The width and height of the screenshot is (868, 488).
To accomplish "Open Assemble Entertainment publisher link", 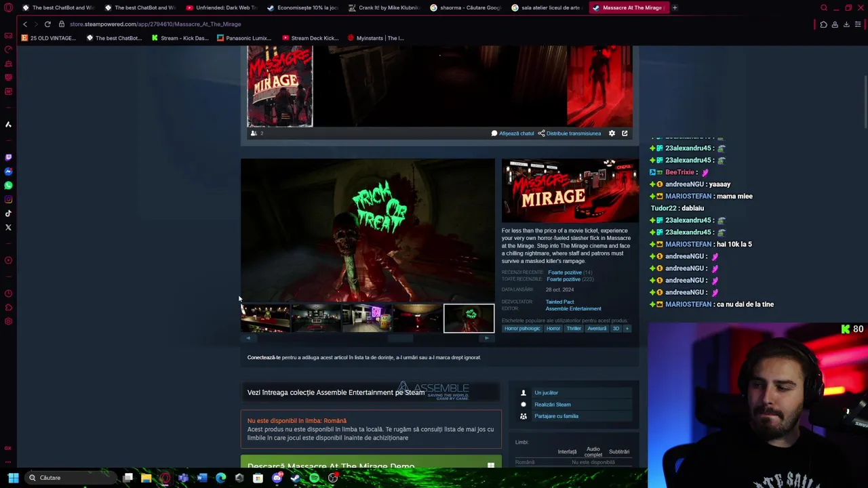I will [573, 308].
